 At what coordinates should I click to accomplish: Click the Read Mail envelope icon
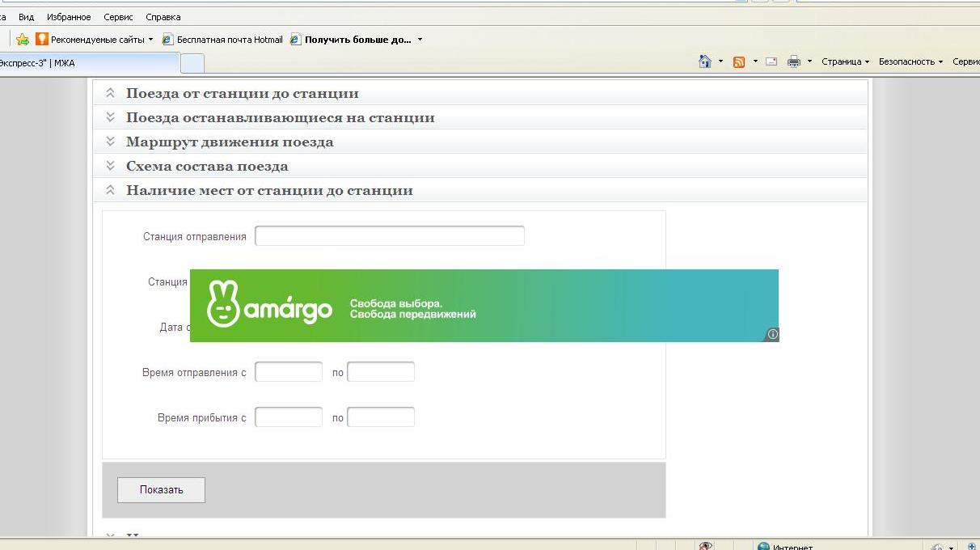(x=771, y=61)
